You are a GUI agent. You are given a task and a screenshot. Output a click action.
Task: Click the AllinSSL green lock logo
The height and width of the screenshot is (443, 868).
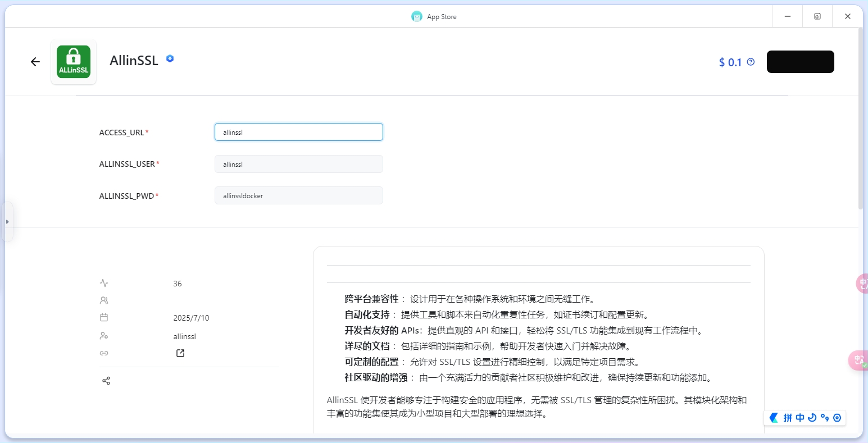[74, 62]
